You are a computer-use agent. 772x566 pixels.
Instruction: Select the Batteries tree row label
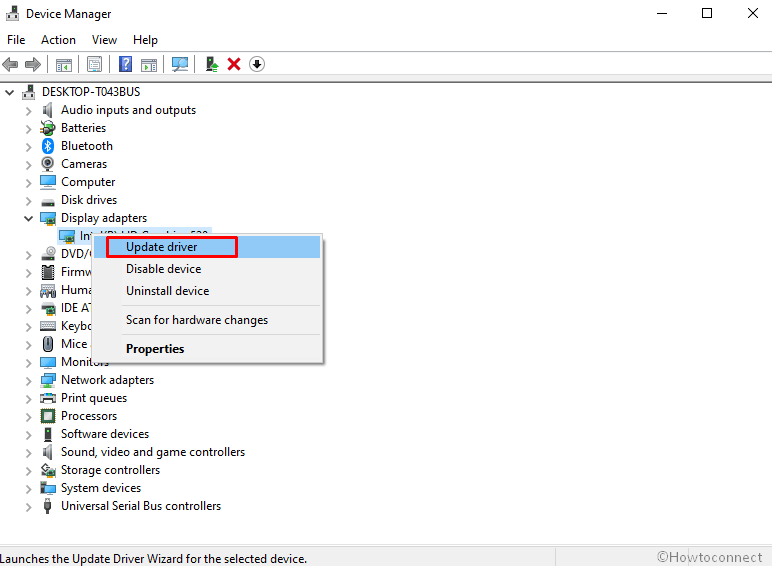[x=83, y=128]
